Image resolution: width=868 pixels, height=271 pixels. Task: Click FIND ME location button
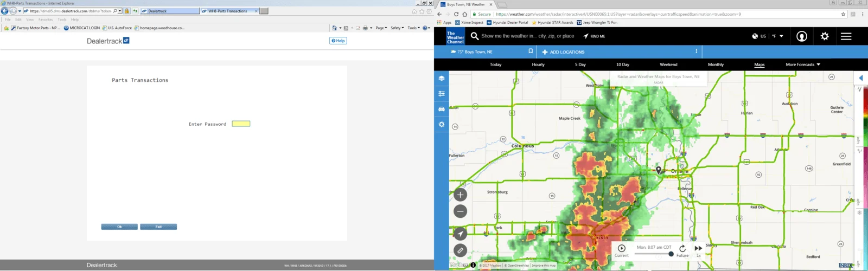pyautogui.click(x=594, y=36)
